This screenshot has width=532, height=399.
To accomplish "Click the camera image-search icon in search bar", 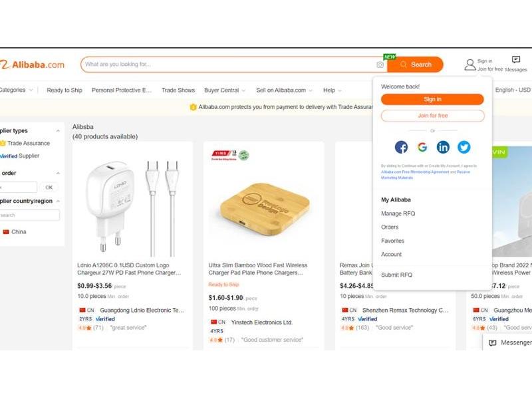I will pyautogui.click(x=379, y=65).
